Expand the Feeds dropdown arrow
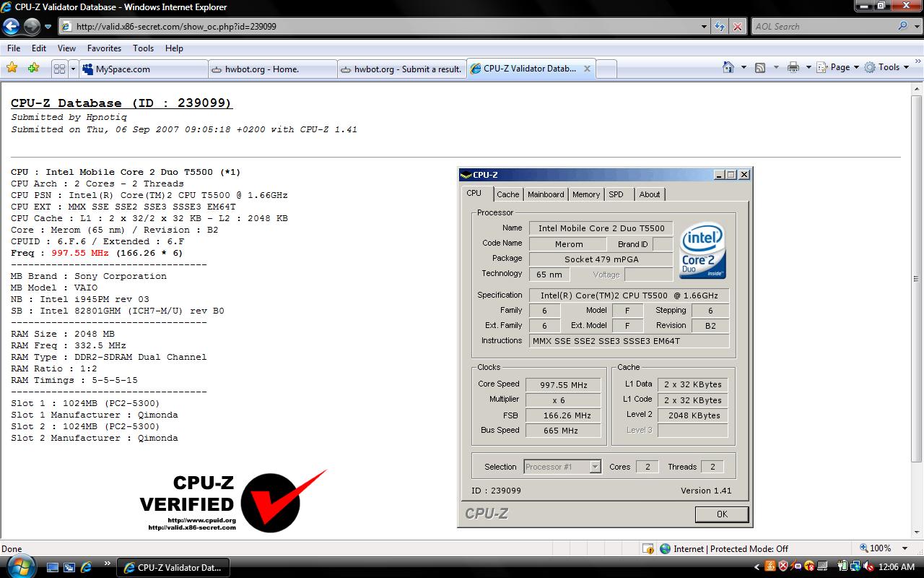Viewport: 924px width, 578px height. pyautogui.click(x=776, y=67)
